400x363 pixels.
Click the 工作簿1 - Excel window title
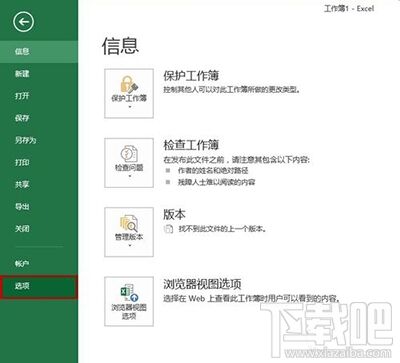[349, 9]
